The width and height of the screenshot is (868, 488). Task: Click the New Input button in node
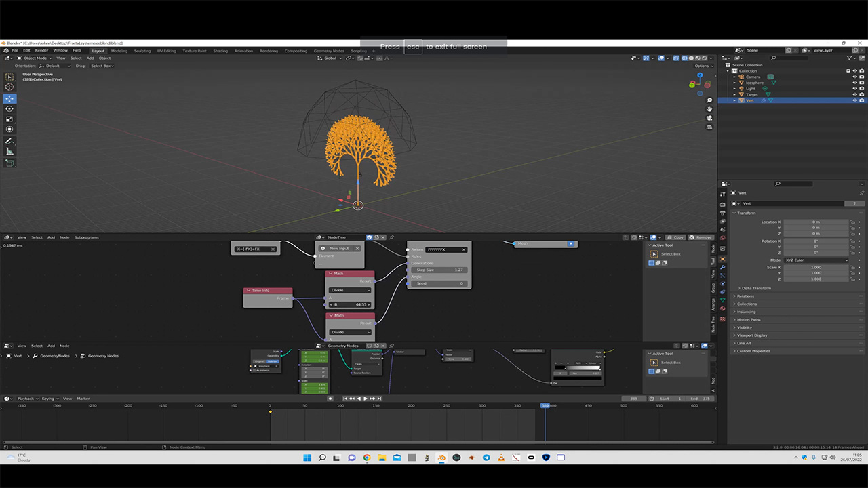pyautogui.click(x=339, y=249)
